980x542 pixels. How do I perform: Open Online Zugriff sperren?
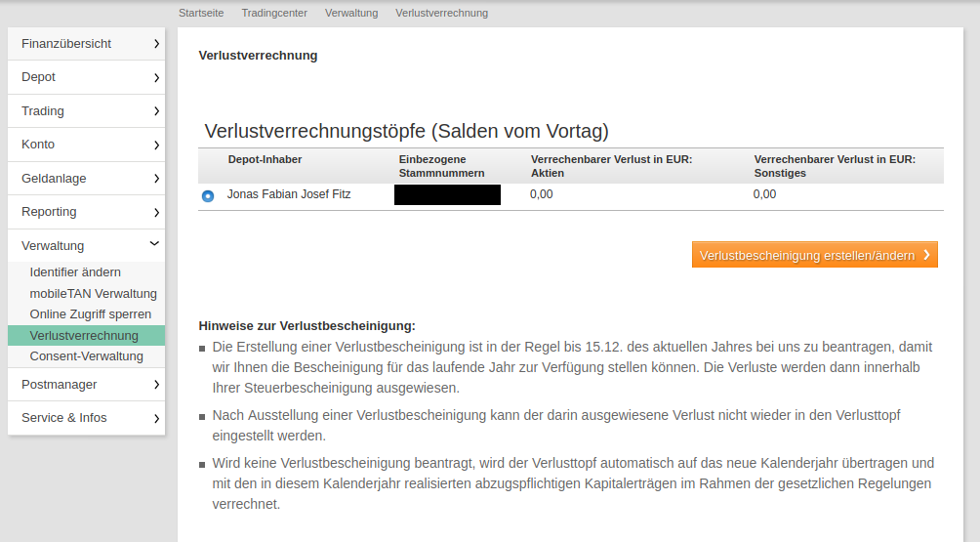[90, 314]
